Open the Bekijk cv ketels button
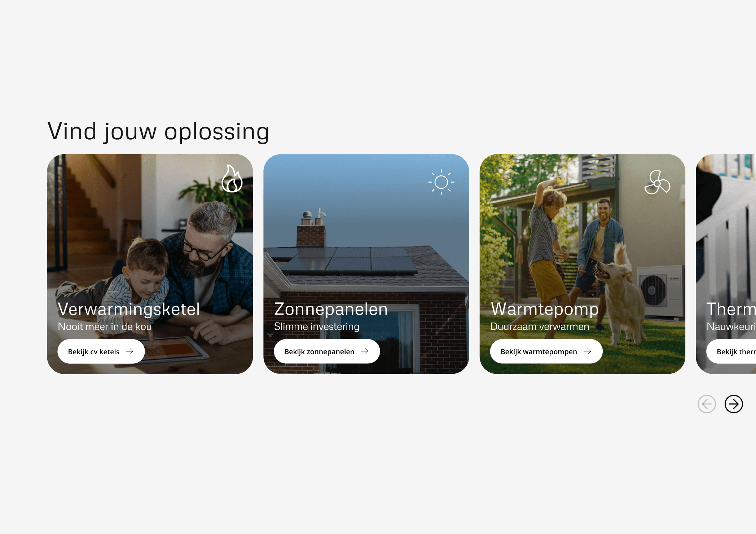Viewport: 756px width, 534px height. pos(101,351)
